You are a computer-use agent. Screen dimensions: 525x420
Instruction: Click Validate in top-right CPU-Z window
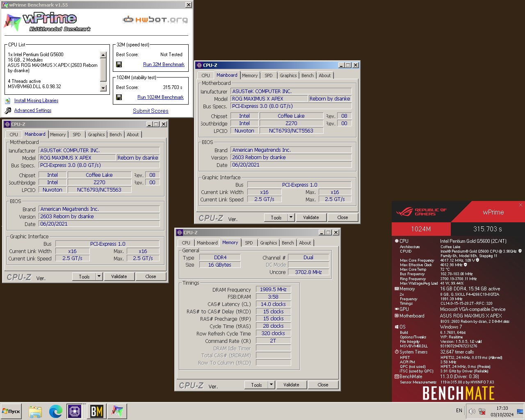click(x=311, y=217)
